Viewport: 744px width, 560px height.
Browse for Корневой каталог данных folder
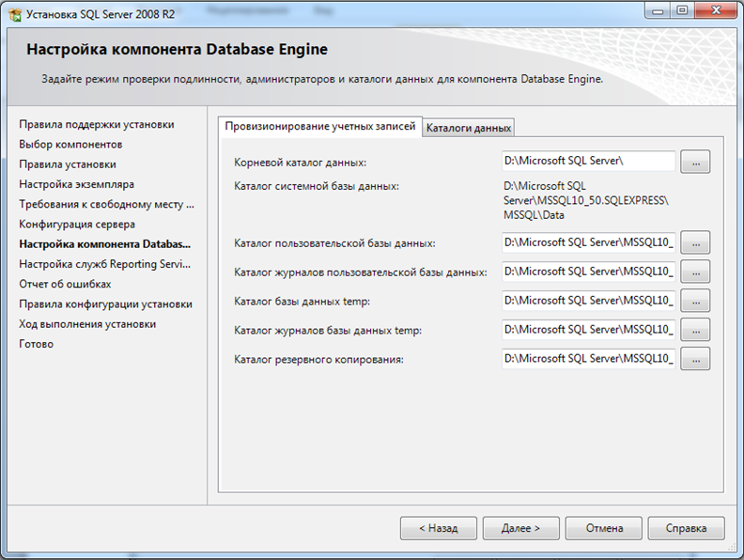pyautogui.click(x=695, y=163)
